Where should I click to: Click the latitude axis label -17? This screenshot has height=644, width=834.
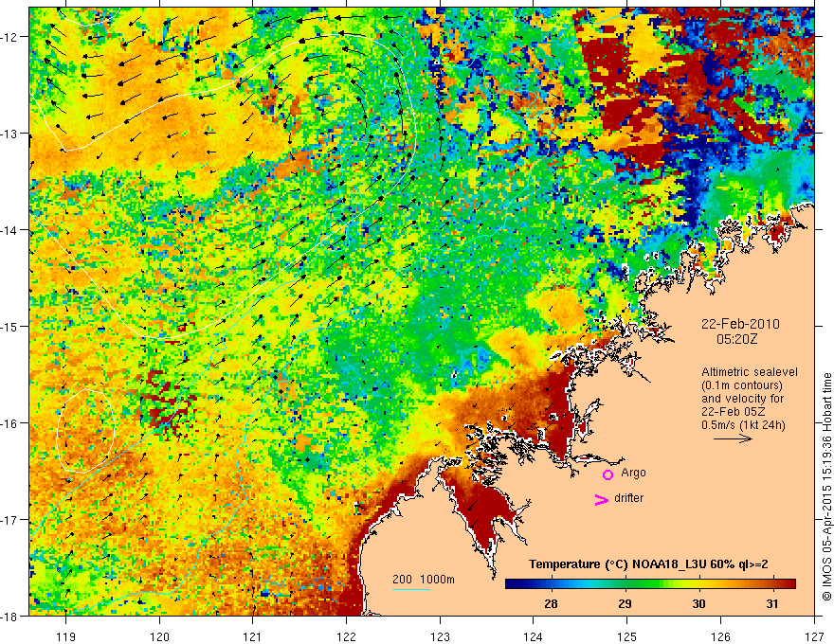click(x=10, y=520)
